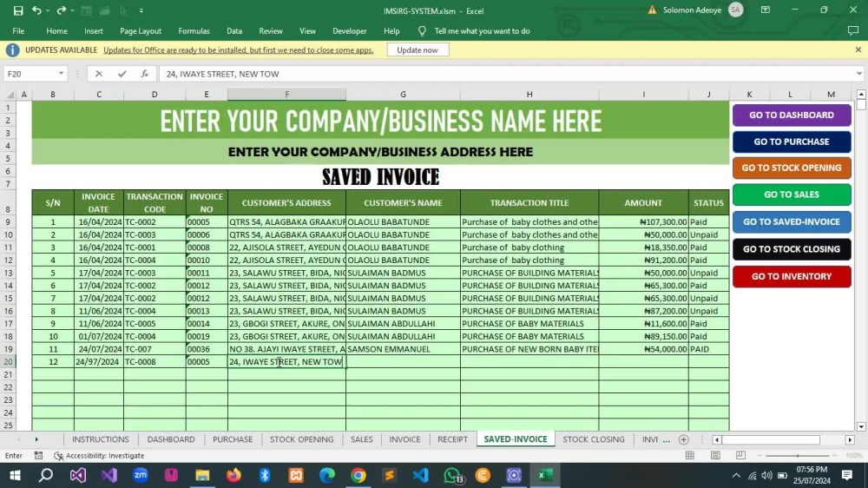Select the ₦107,300.00 amount cell
Image resolution: width=868 pixels, height=488 pixels.
coord(643,221)
